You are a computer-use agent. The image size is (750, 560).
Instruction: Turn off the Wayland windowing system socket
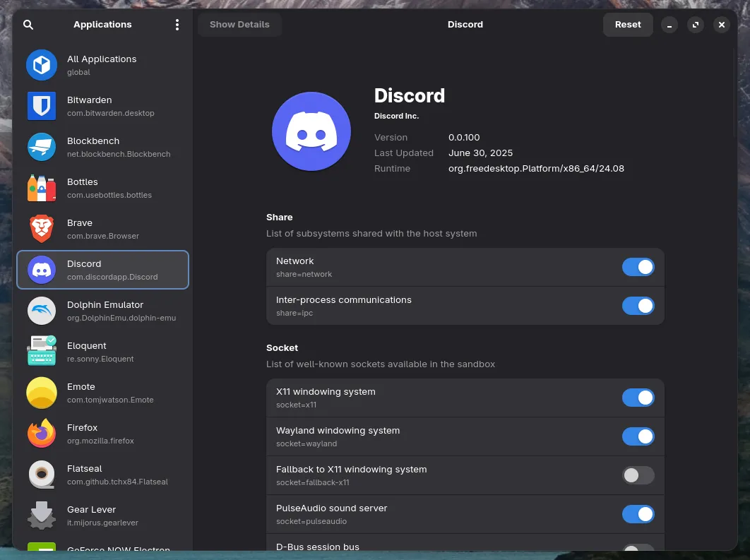click(638, 436)
